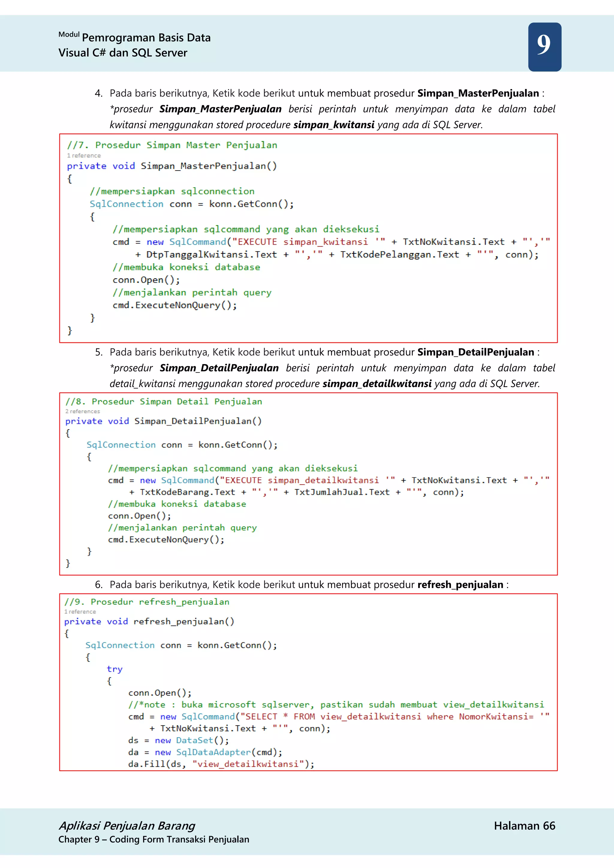Screen dimensions: 614x868
Task: Click 'private void refresh_penjualan()' declaration
Action: [149, 622]
